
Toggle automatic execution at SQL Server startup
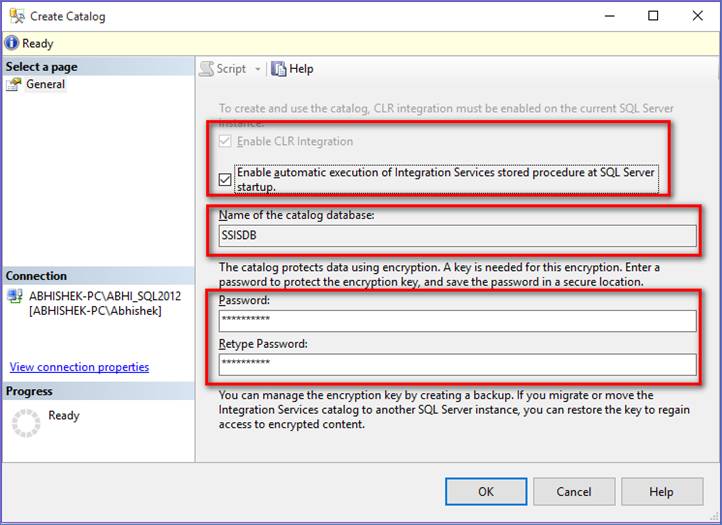click(225, 179)
